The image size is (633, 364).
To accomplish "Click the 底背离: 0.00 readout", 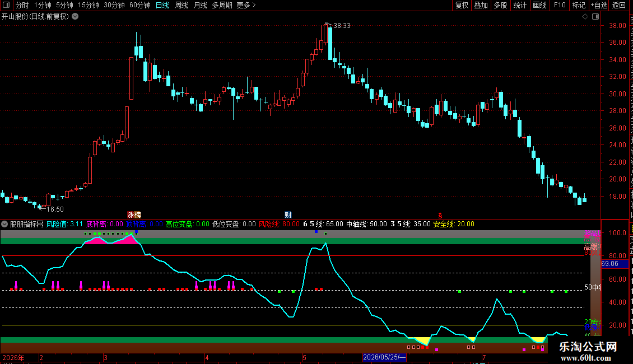I will click(x=105, y=224).
